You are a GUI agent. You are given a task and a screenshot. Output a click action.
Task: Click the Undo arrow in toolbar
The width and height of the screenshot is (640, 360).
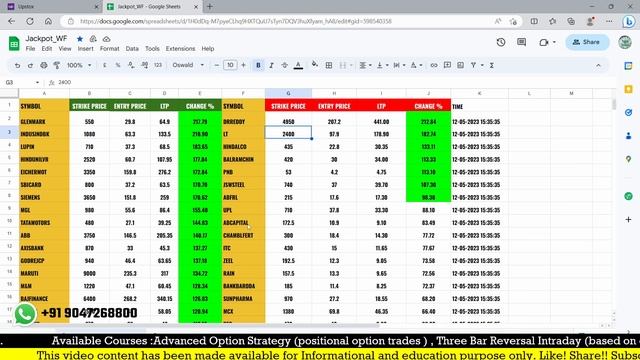[x=17, y=65]
